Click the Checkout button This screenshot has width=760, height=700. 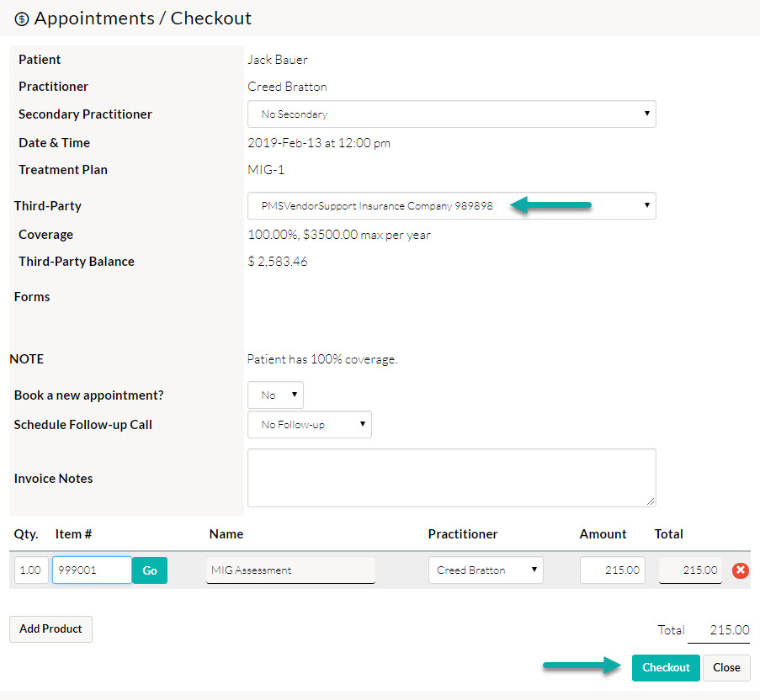666,667
